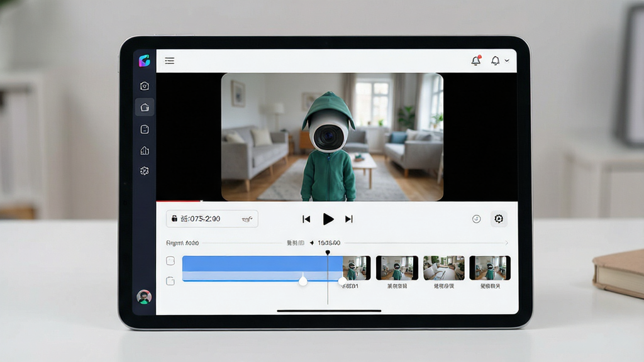Click the playhead marker atop the timeline
The image size is (644, 362).
(x=328, y=253)
